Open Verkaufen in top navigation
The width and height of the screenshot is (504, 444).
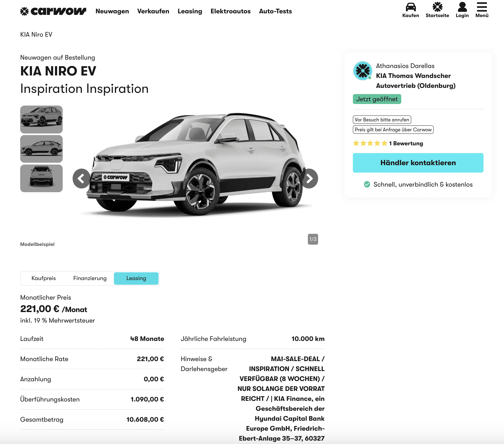click(x=153, y=11)
